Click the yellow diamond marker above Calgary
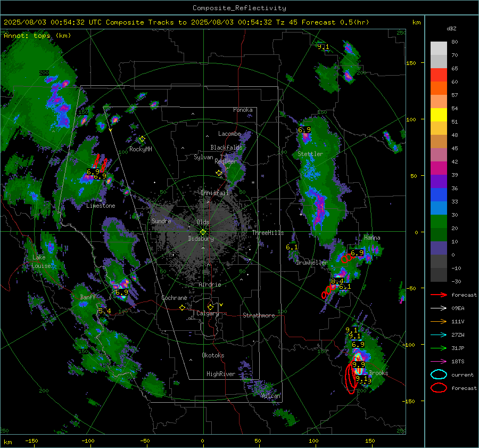This screenshot has height=448, width=479. (x=210, y=307)
